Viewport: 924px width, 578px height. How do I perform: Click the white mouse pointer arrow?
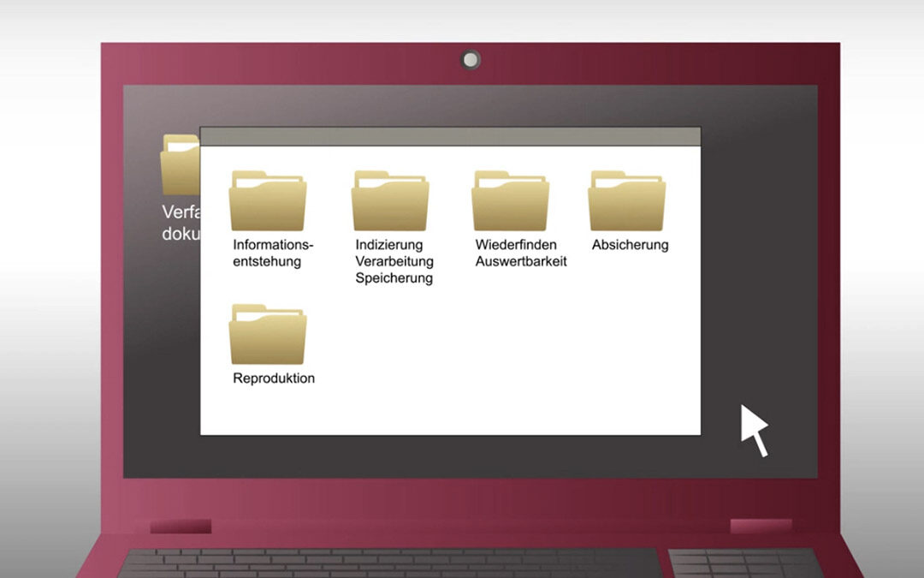point(754,430)
